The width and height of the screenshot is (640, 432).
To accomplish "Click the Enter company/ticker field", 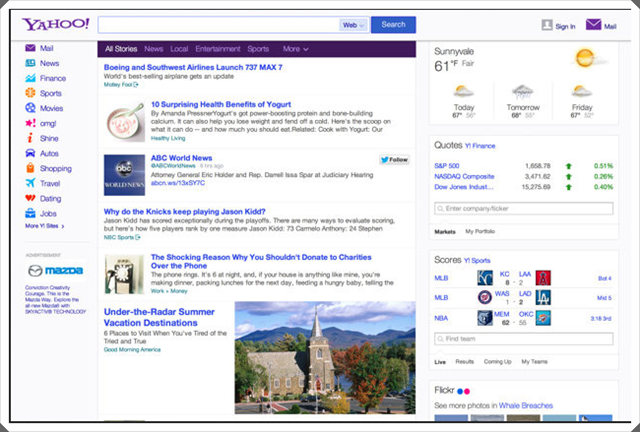I will pyautogui.click(x=524, y=209).
